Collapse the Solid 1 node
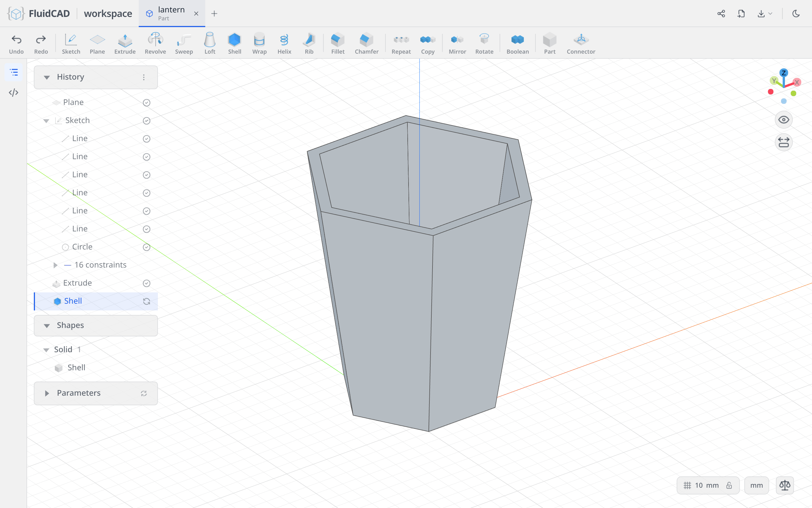This screenshot has width=812, height=508. click(46, 350)
